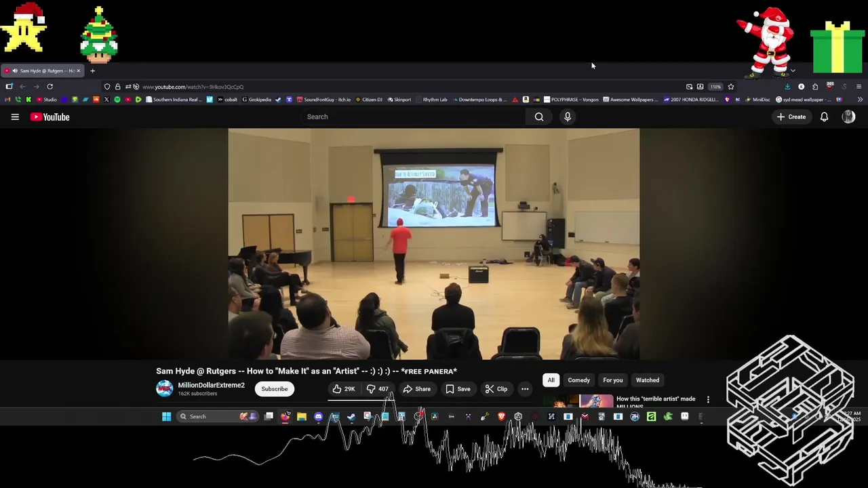Screen dimensions: 868x488
Task: Show site security padlock info
Action: point(117,87)
